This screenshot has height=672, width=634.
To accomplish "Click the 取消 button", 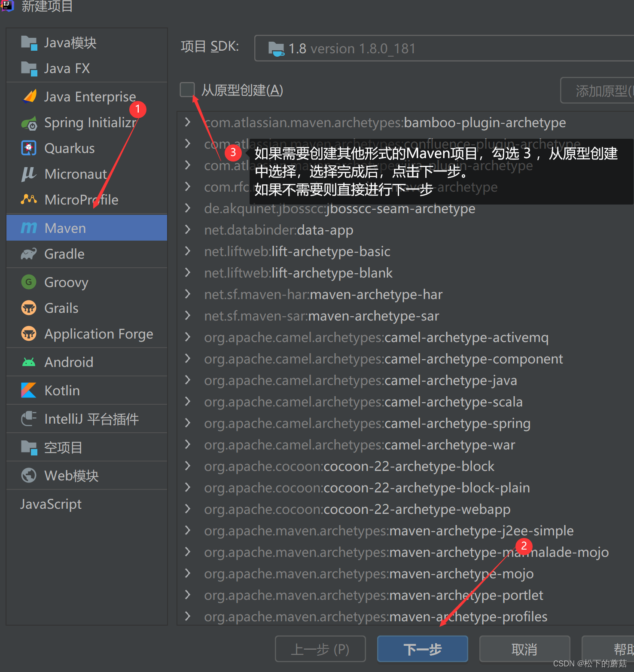I will click(x=524, y=649).
